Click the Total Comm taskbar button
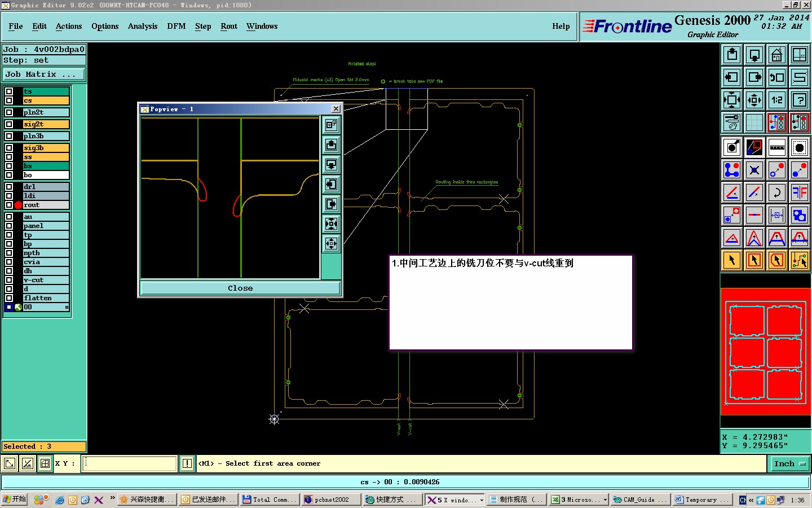 point(270,500)
